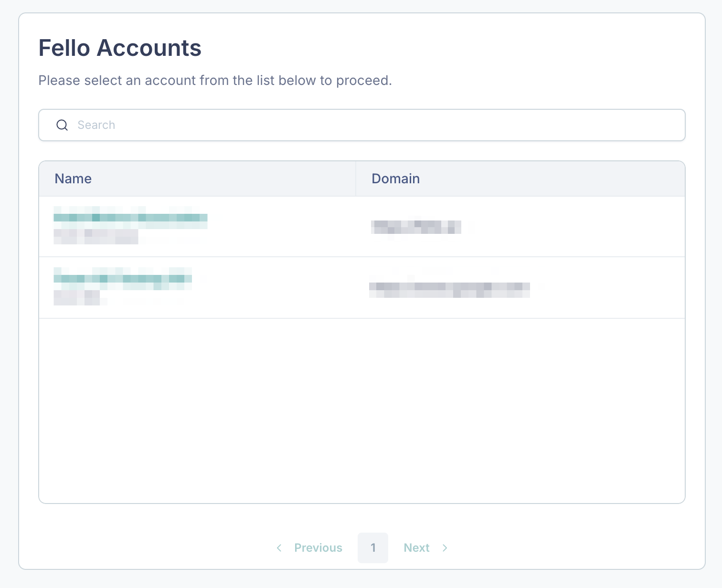Click the right chevron beside Next

point(445,548)
